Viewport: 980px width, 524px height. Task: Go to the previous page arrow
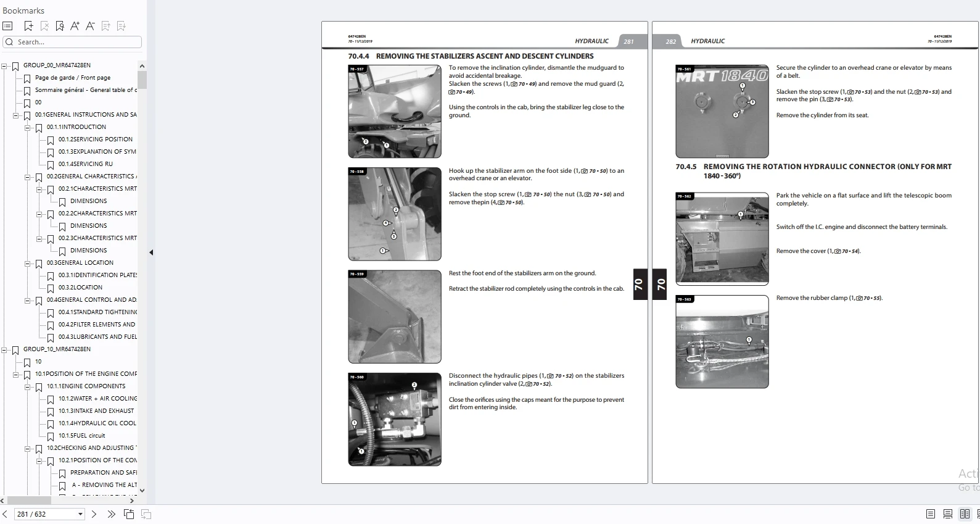[5, 514]
